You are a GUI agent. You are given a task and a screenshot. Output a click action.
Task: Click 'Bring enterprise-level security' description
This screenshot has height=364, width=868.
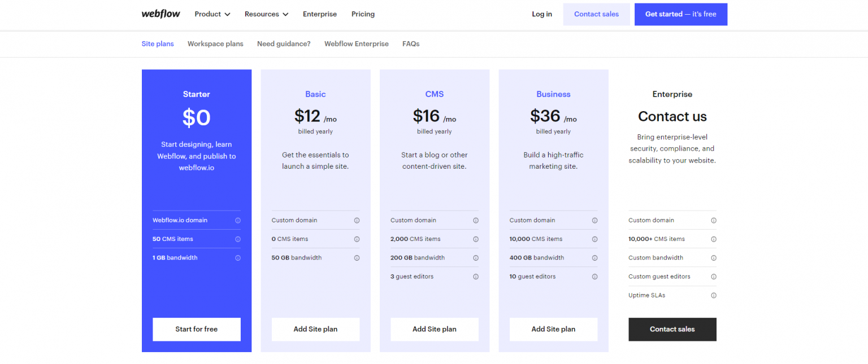tap(672, 148)
